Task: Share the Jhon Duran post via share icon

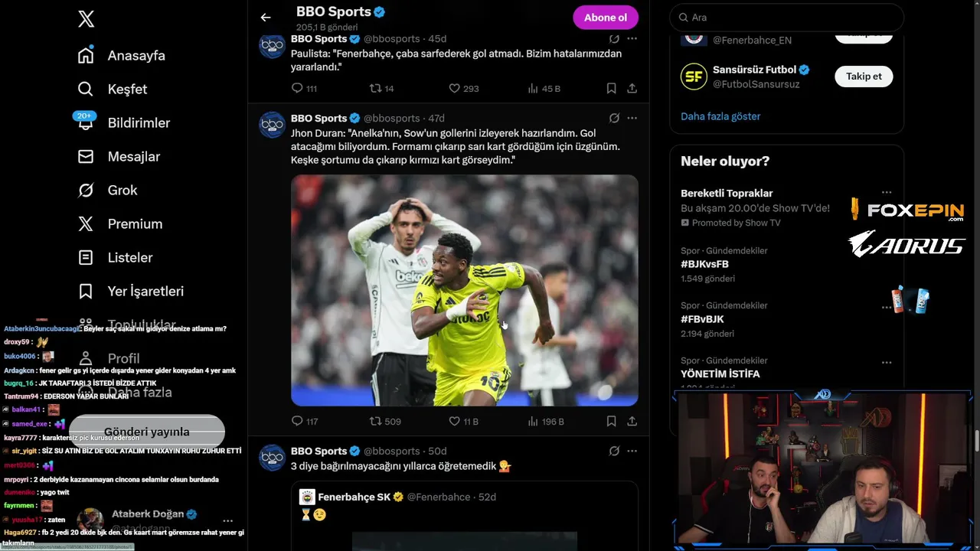Action: [x=632, y=421]
